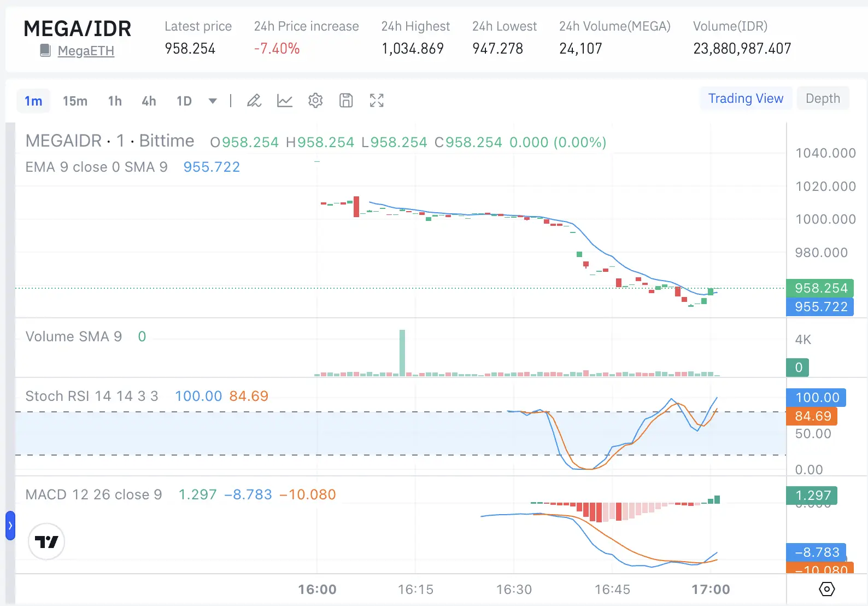Image resolution: width=868 pixels, height=606 pixels.
Task: Click the tall green volume bar
Action: 402,353
